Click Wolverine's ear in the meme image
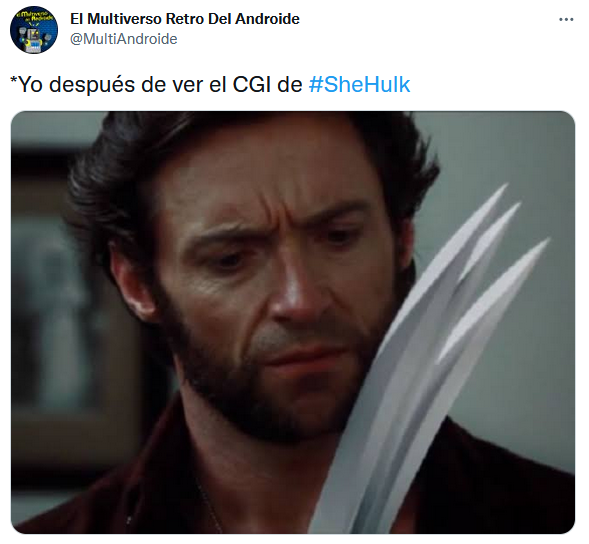 click(x=131, y=284)
